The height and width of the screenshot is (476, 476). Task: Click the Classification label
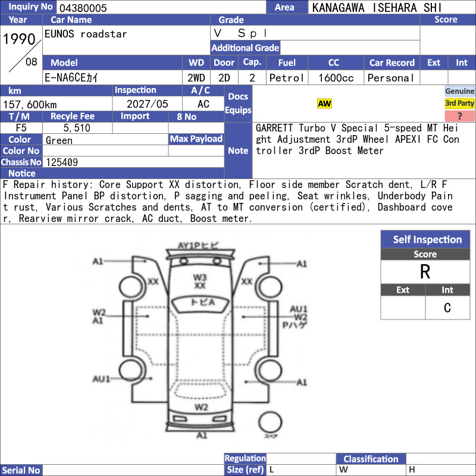pos(371,459)
